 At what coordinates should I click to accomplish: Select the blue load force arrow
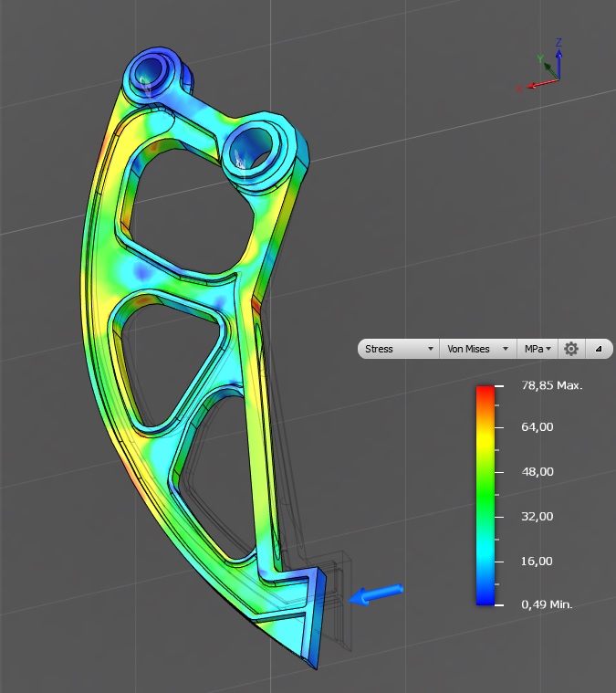[376, 594]
